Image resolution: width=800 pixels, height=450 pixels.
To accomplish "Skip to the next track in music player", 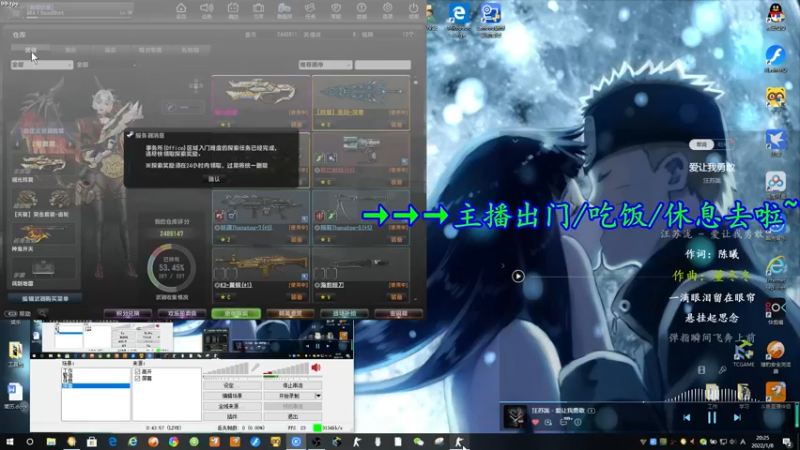I will click(737, 417).
